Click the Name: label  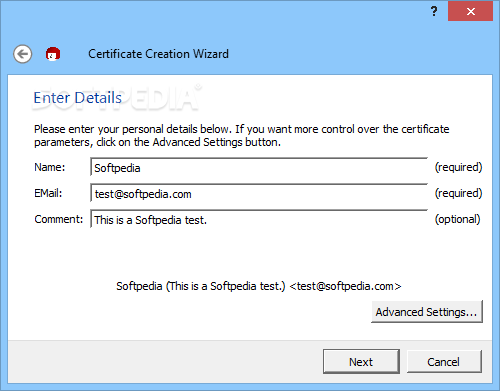point(50,167)
